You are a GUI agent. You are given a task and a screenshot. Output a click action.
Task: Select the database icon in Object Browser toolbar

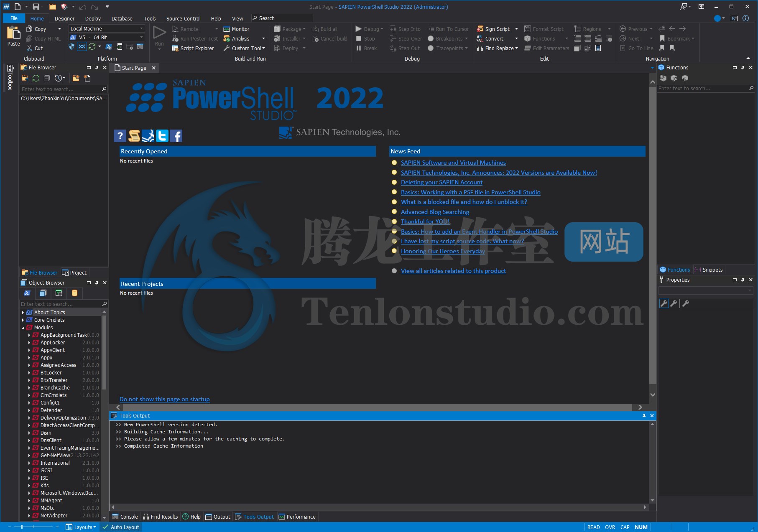click(74, 293)
